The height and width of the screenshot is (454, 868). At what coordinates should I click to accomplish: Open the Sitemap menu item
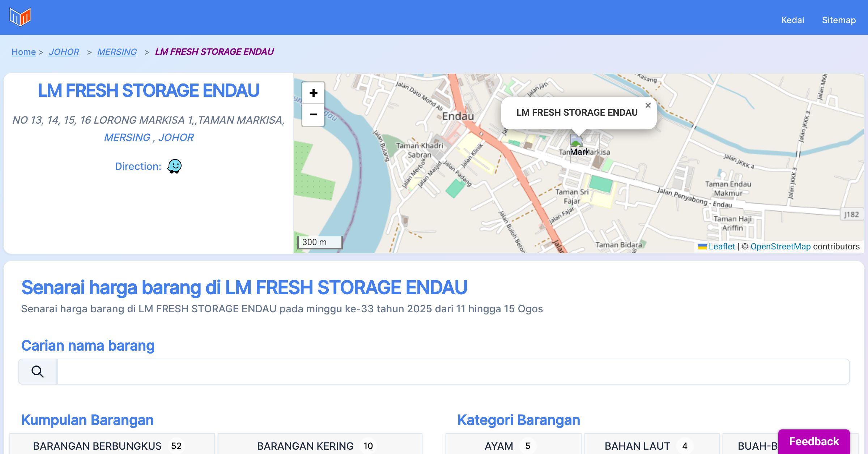(x=839, y=20)
